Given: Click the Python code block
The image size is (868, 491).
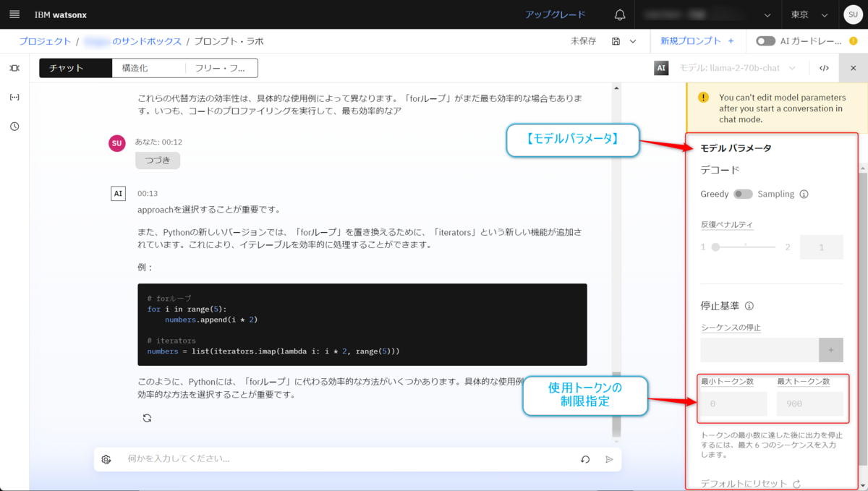Looking at the screenshot, I should click(362, 324).
